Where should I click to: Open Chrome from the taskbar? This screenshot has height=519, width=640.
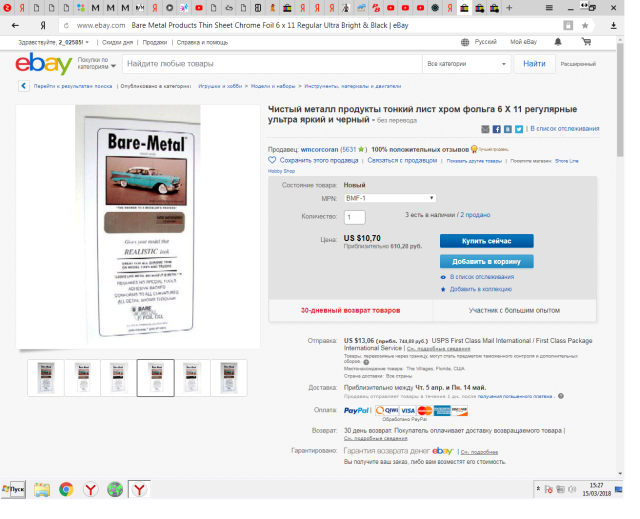[x=66, y=489]
